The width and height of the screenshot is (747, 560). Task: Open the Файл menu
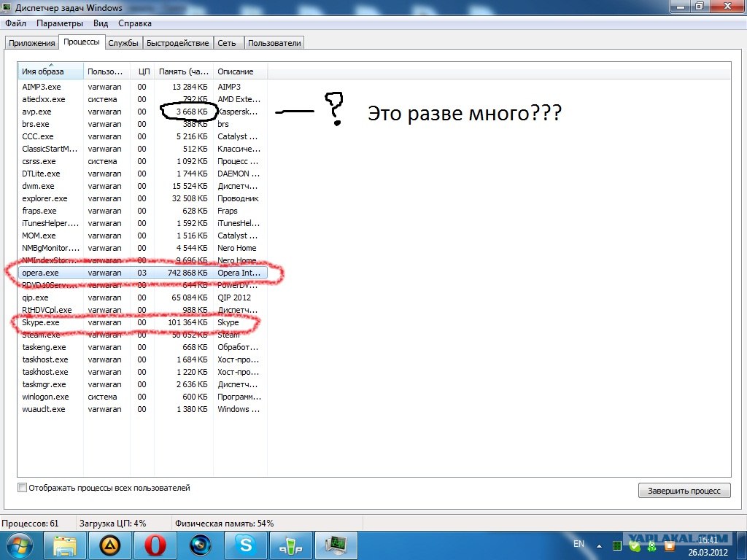(x=16, y=23)
